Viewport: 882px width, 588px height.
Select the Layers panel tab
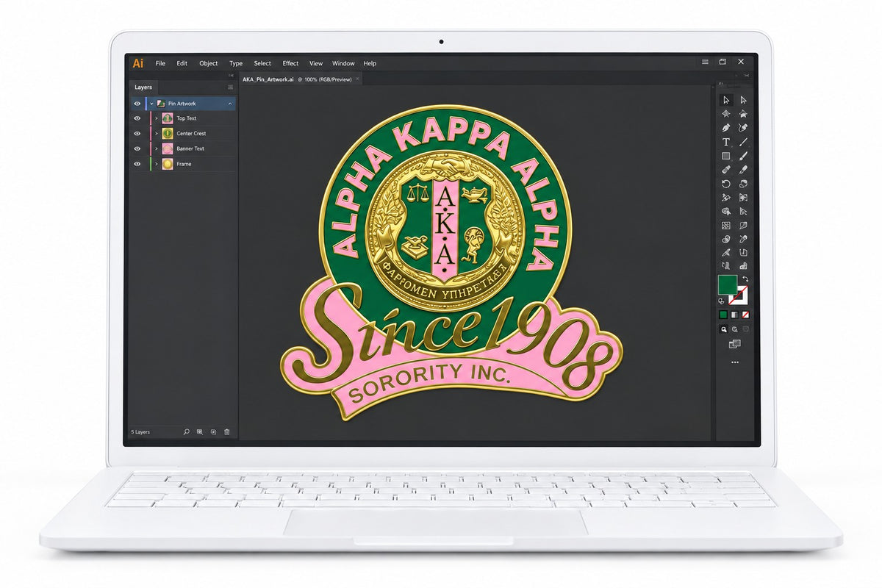click(x=143, y=87)
